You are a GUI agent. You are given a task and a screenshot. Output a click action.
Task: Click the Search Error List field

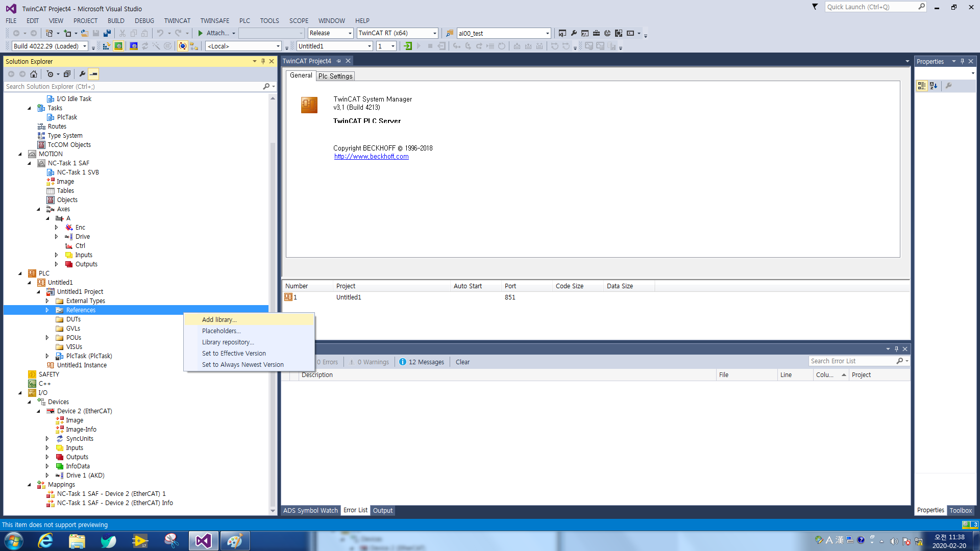pos(852,361)
